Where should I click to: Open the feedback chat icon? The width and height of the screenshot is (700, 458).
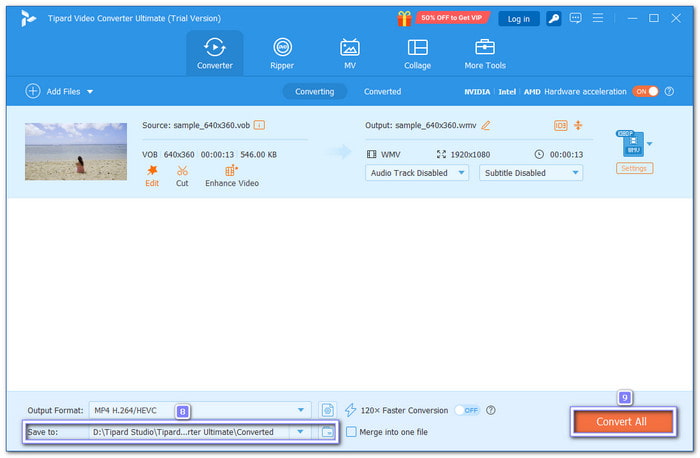tap(575, 18)
